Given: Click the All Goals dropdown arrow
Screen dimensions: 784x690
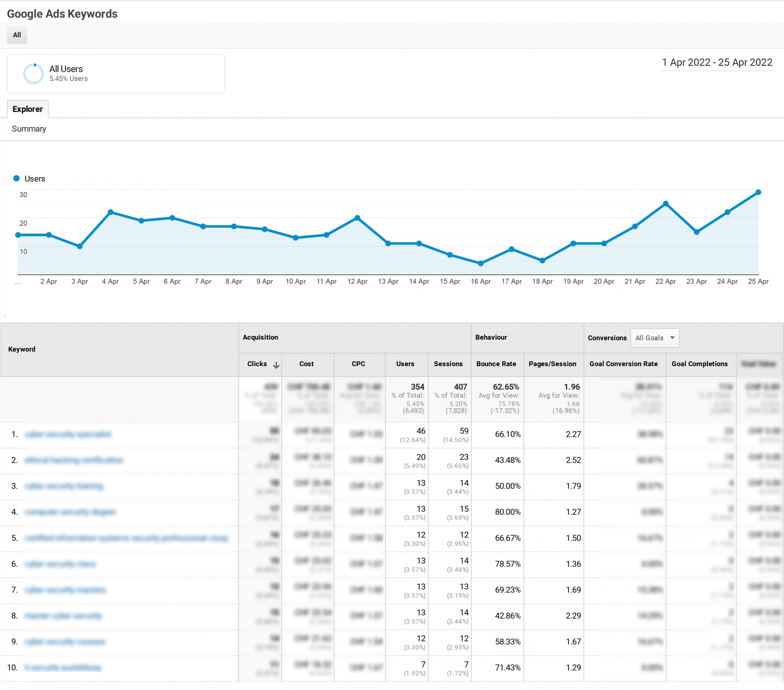Looking at the screenshot, I should 672,338.
